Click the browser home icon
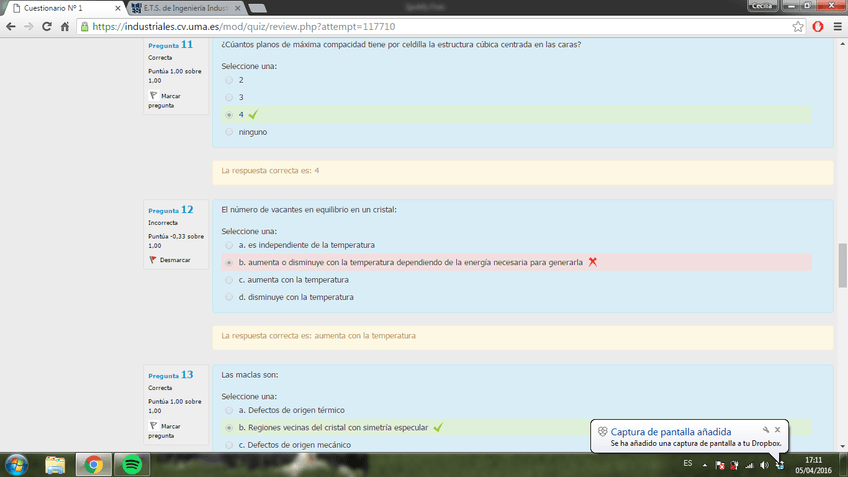The width and height of the screenshot is (848, 477). 65,27
